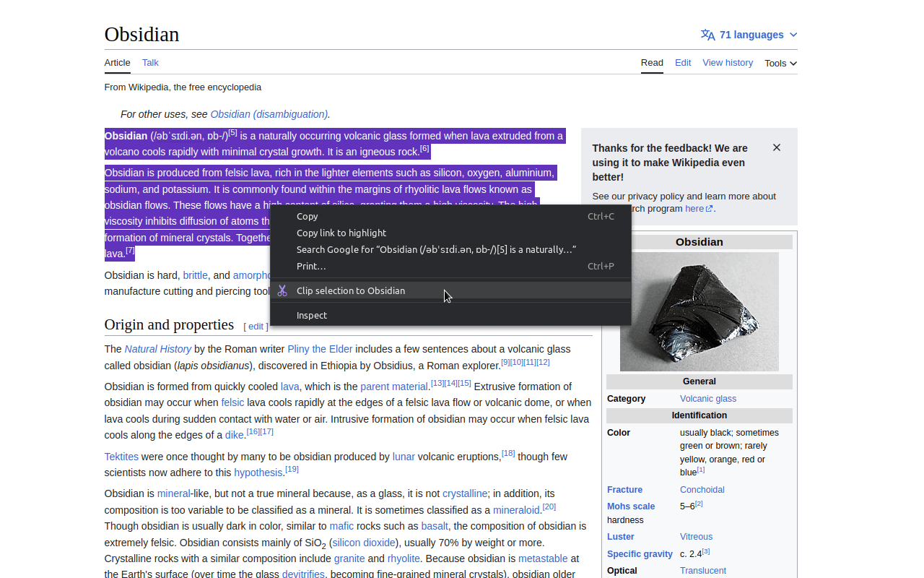The height and width of the screenshot is (578, 924).
Task: Open the Obsidian (disambiguation) link
Action: point(268,114)
